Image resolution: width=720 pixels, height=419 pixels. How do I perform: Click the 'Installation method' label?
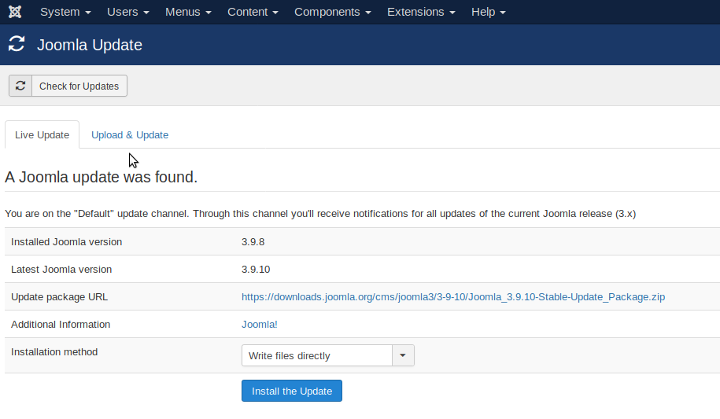[54, 352]
